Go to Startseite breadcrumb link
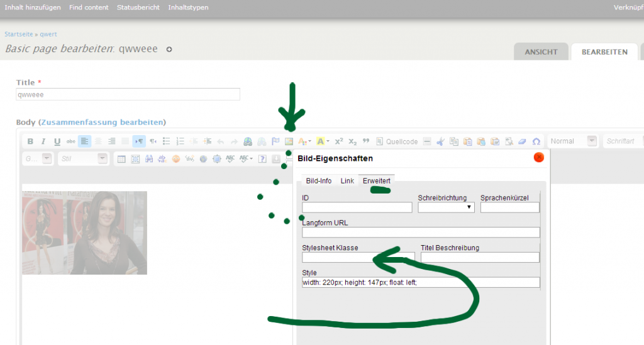Viewport: 644px width, 345px height. point(19,34)
